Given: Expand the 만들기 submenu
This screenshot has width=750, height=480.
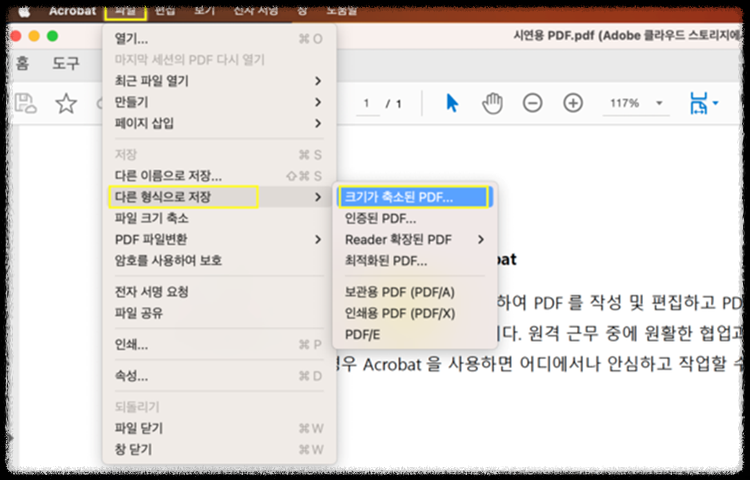Looking at the screenshot, I should (x=219, y=102).
